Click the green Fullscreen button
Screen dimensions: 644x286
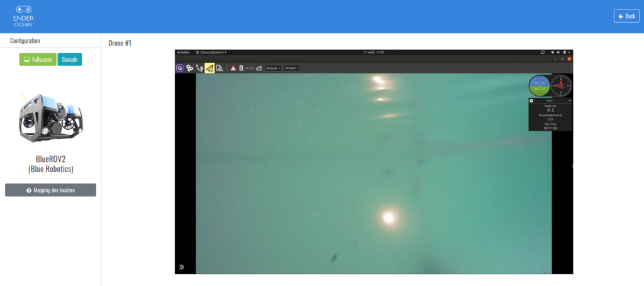click(x=38, y=59)
